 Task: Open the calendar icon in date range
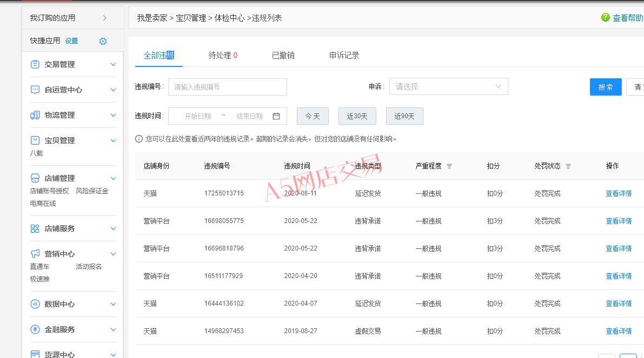[x=276, y=116]
